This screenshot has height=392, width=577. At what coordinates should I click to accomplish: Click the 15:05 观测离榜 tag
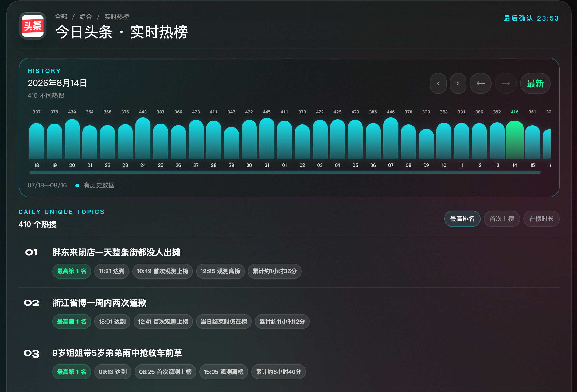pyautogui.click(x=224, y=372)
